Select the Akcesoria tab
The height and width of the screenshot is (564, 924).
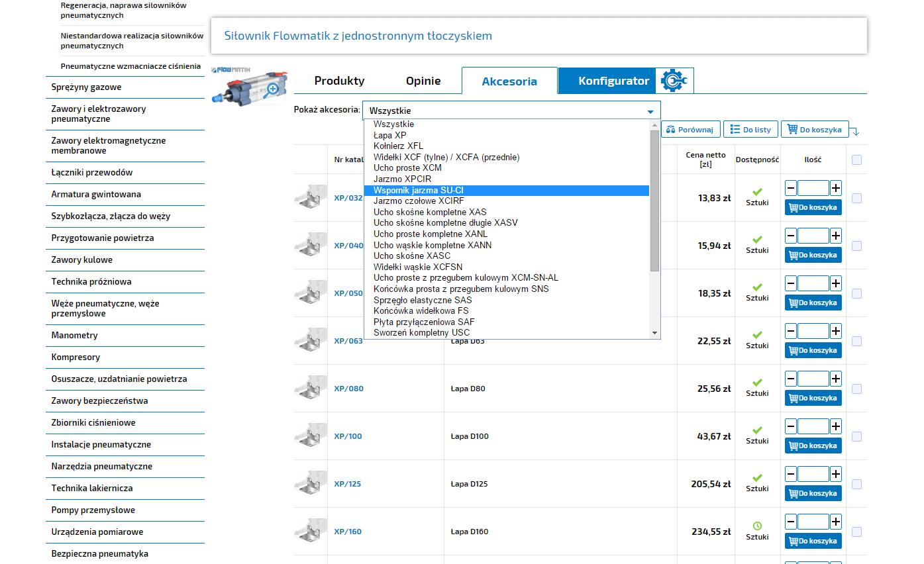(509, 81)
